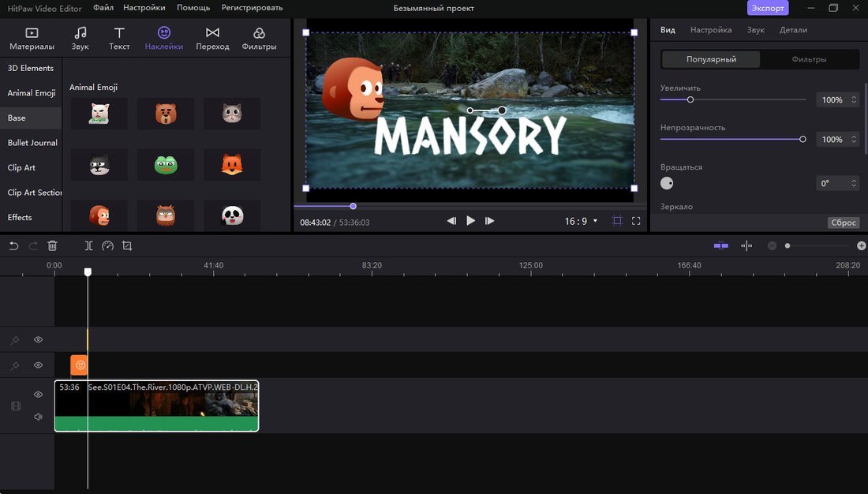
Task: Choose the monkey sticker thumbnail
Action: point(99,215)
